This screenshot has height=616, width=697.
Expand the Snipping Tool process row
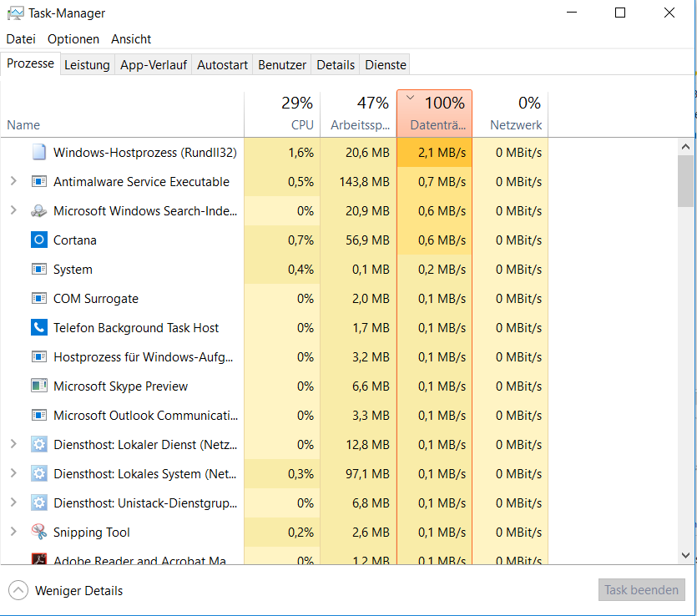pyautogui.click(x=13, y=532)
